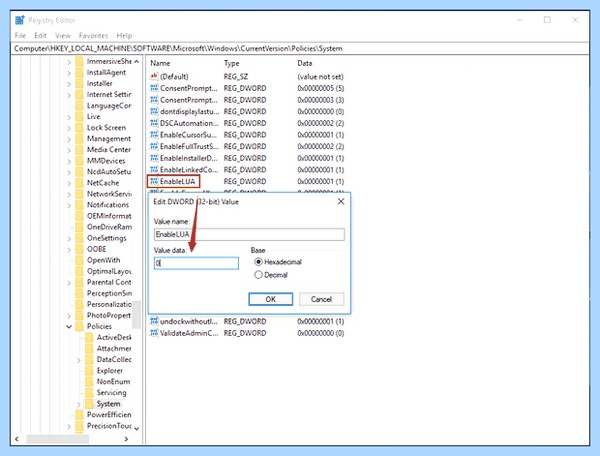This screenshot has width=600, height=456.
Task: Click the DWORD icon beside EnableInstallerD...
Action: [x=154, y=158]
